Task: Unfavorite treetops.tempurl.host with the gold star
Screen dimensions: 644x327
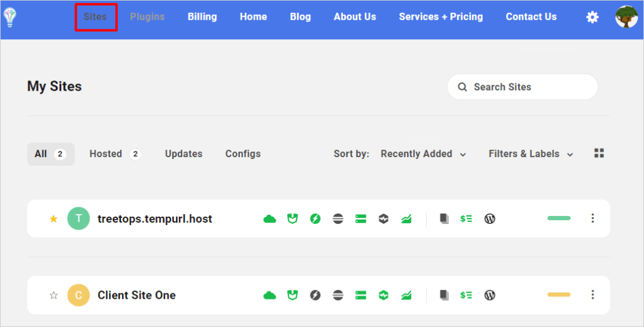Action: point(53,218)
